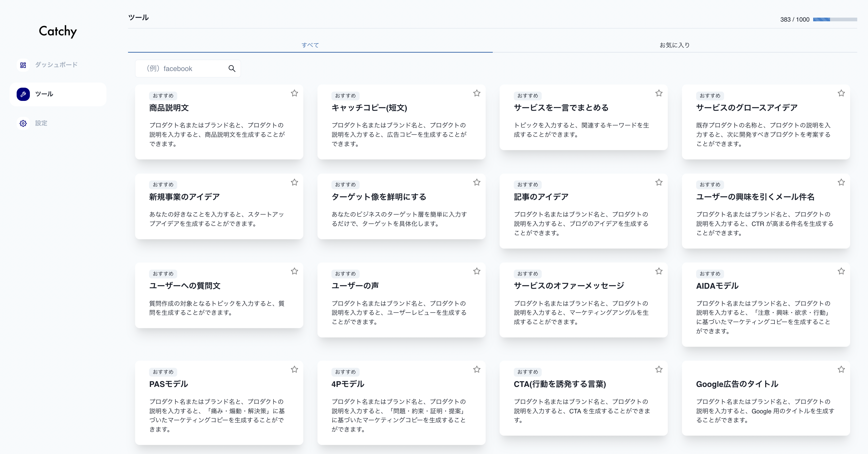868x454 pixels.
Task: Favorite the PASモデル tool via star
Action: click(294, 370)
